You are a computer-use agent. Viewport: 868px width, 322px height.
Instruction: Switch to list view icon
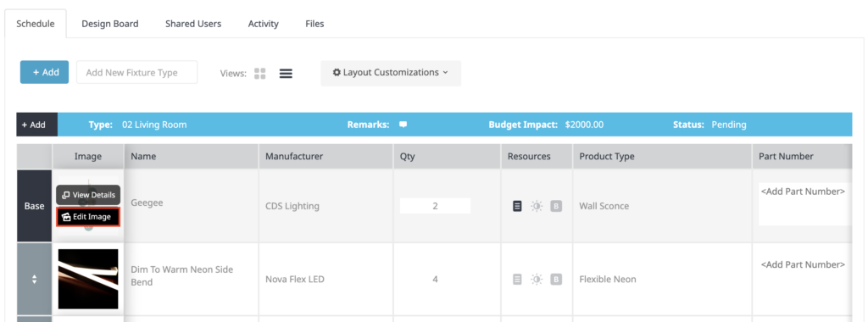tap(286, 74)
